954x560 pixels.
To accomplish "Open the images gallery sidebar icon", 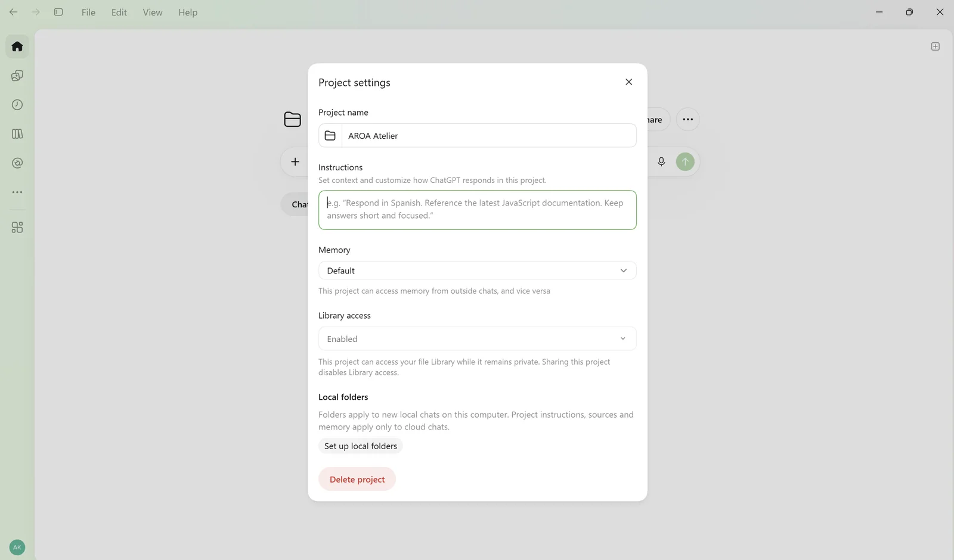I will 17,76.
